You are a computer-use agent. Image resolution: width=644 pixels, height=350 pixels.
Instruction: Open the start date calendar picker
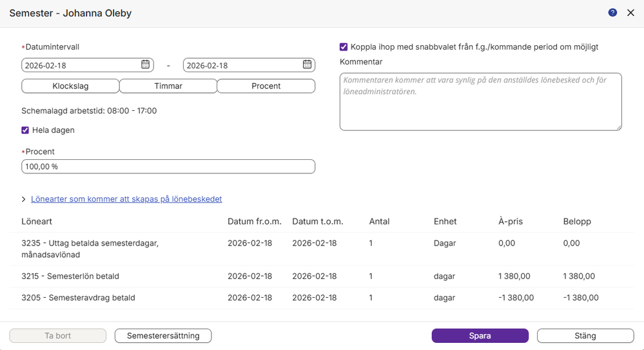coord(146,64)
